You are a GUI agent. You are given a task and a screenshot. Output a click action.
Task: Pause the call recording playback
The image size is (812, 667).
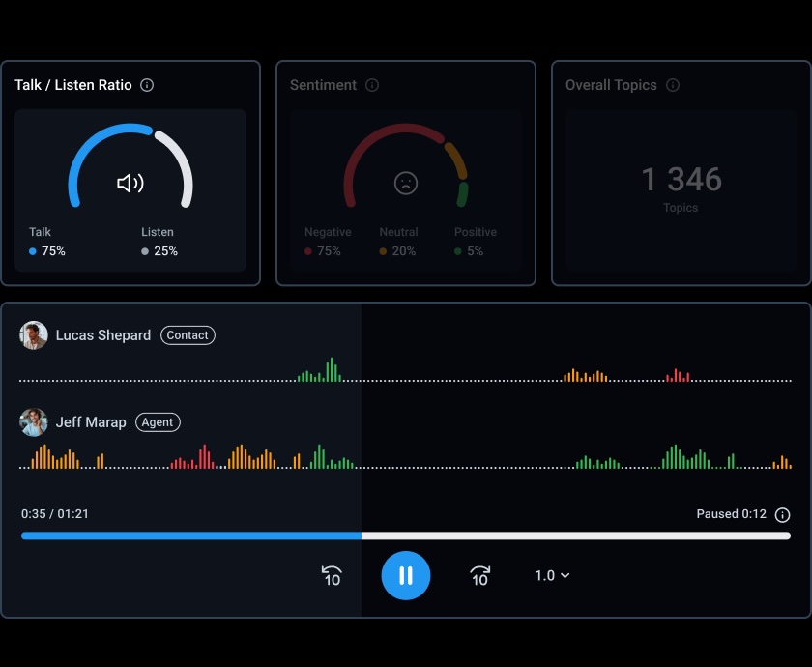coord(406,575)
